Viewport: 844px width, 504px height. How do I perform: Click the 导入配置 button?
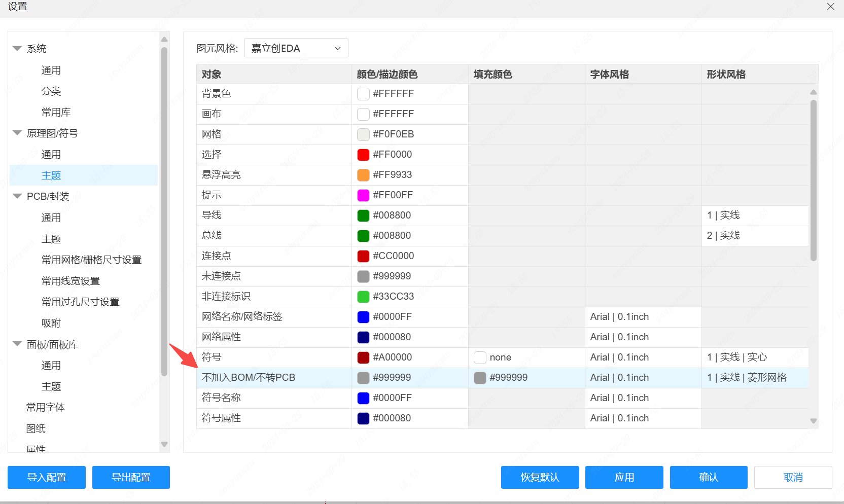point(46,477)
